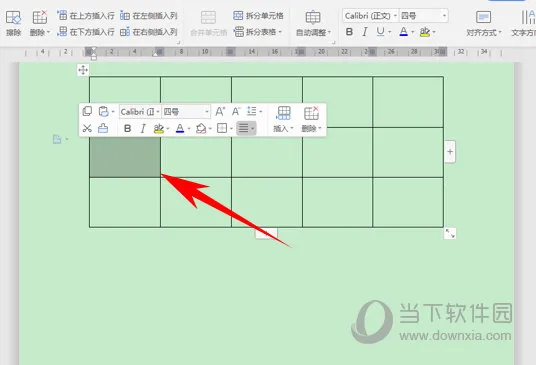Click Split Cells (拆分单元格)
Screen dimensions: 536x365
click(258, 15)
